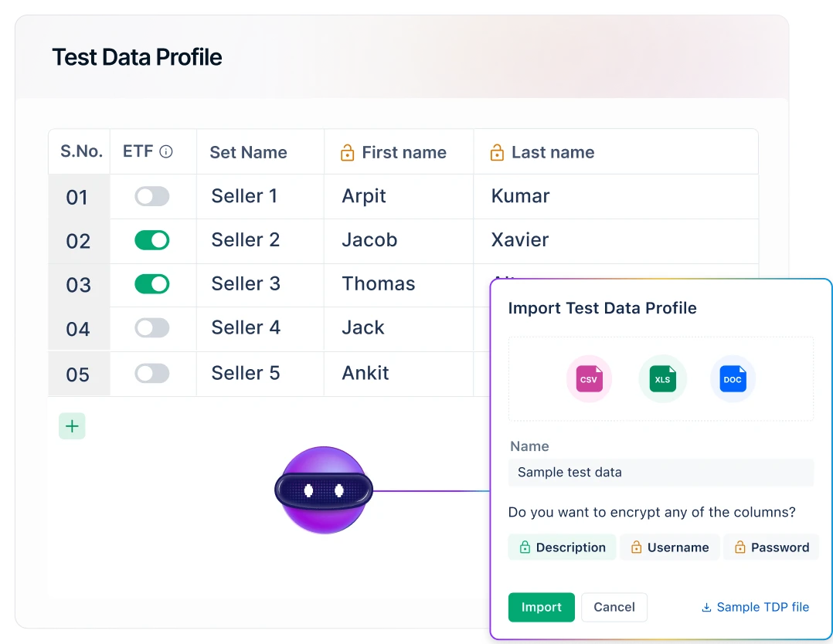Switch on ETF toggle for Seller 5
This screenshot has height=644, width=833.
tap(152, 373)
